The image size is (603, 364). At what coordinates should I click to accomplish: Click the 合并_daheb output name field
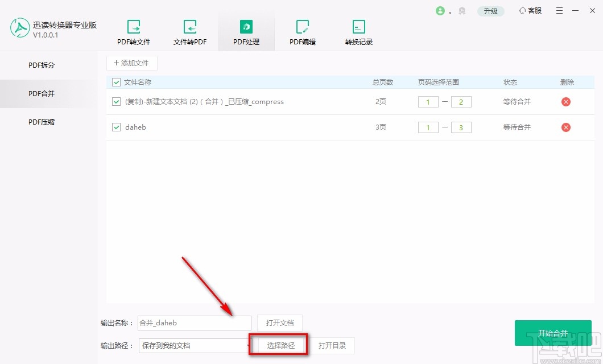click(193, 322)
